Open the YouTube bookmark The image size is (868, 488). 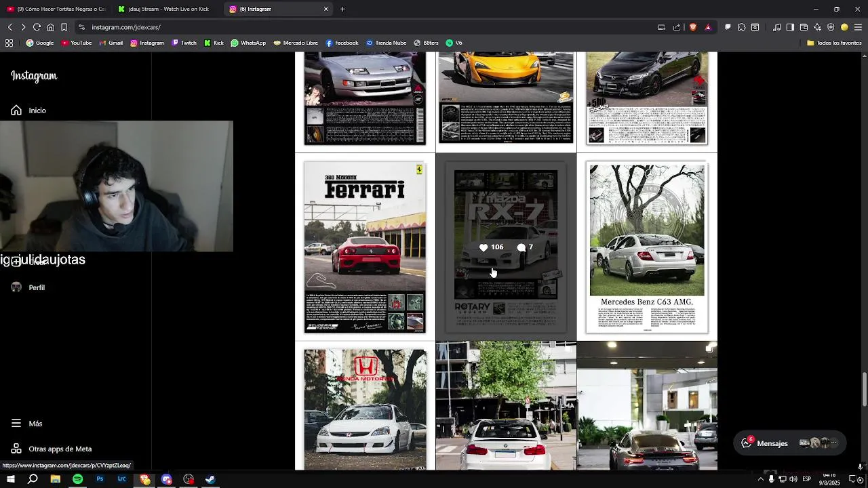[x=77, y=43]
